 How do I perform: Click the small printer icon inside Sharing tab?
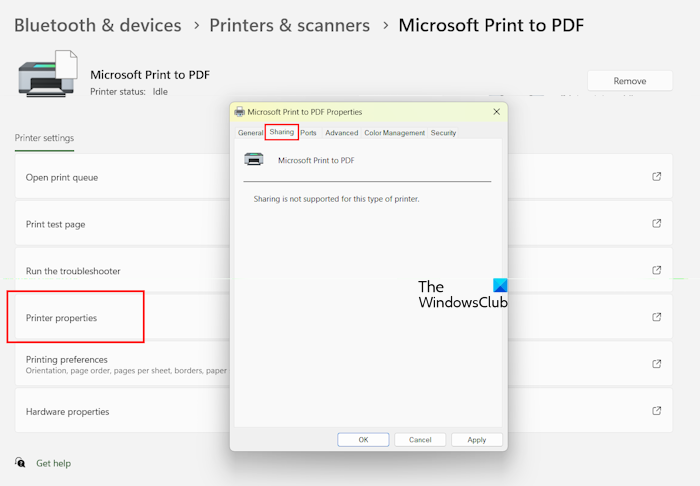tap(254, 159)
